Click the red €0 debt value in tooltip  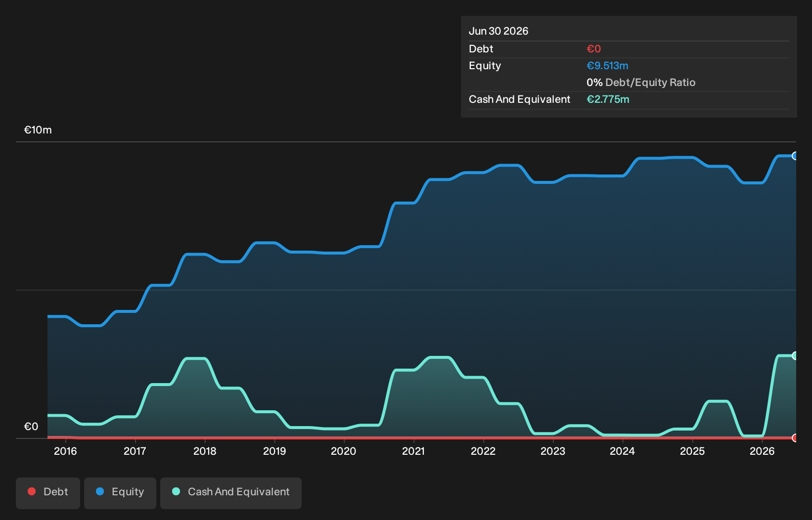pos(593,49)
